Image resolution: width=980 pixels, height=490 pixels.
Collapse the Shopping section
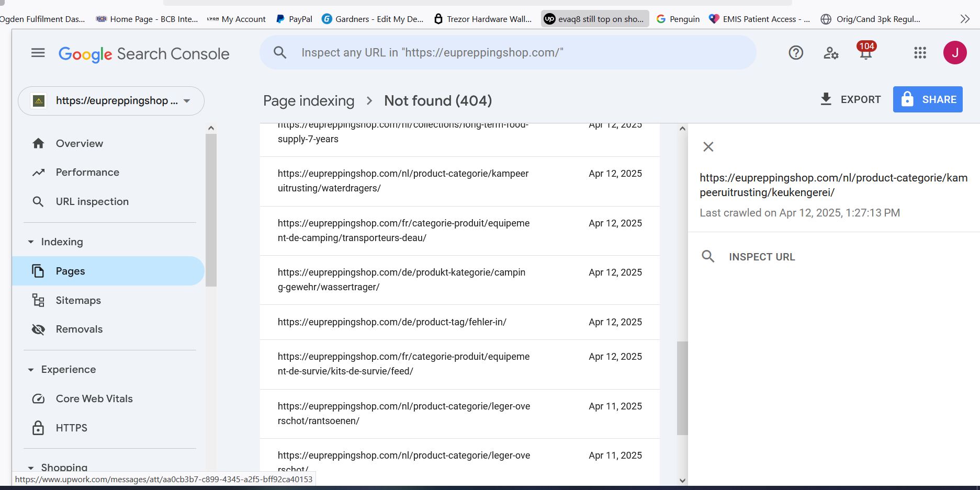click(31, 468)
